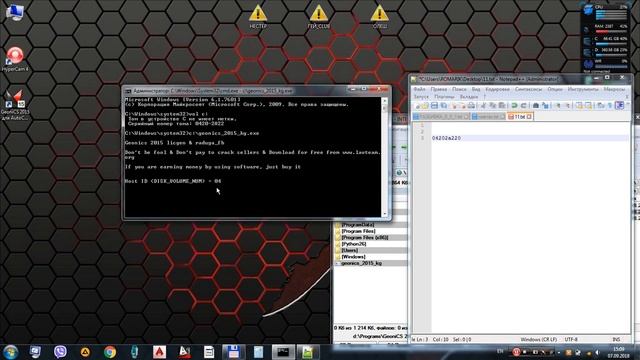Viewport: 640px width, 360px height.
Task: Select the [Python26] folder in file manager
Action: click(x=354, y=244)
